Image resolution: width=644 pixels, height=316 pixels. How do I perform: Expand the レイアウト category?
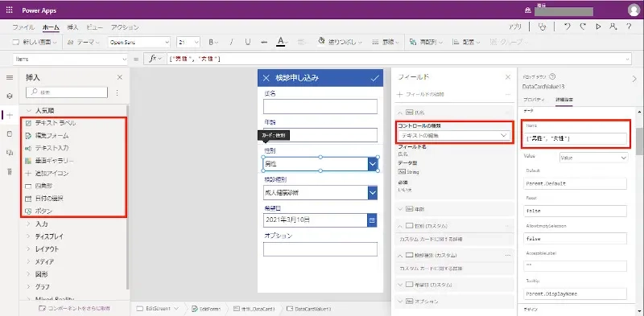[29, 249]
